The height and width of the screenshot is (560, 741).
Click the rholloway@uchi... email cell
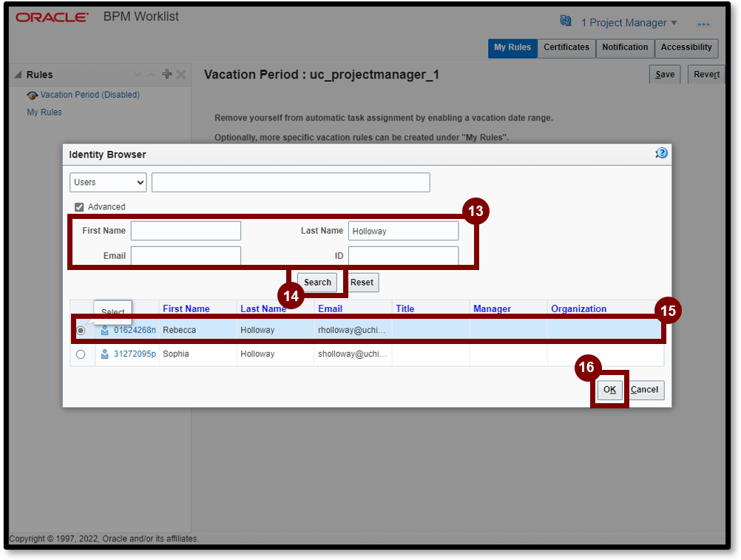(x=353, y=330)
